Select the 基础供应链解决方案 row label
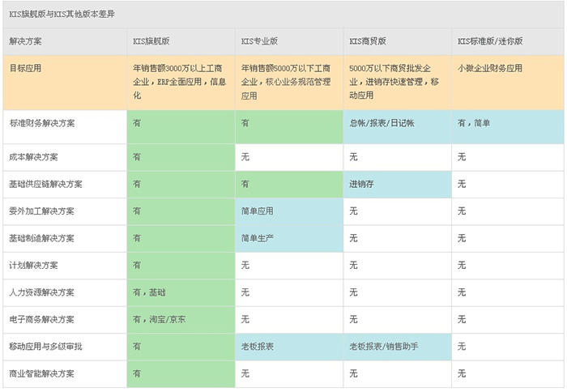567x392 pixels. [x=45, y=184]
